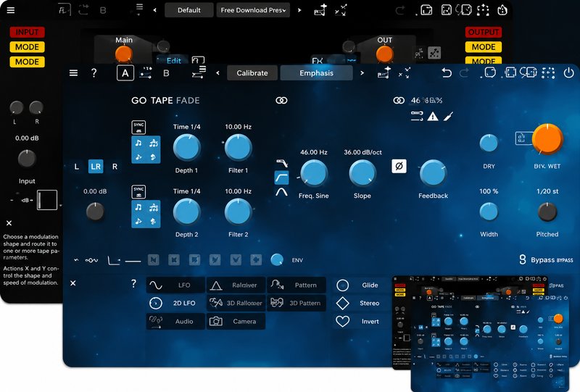The height and width of the screenshot is (392, 580).
Task: Click the undo arrow icon
Action: click(447, 73)
